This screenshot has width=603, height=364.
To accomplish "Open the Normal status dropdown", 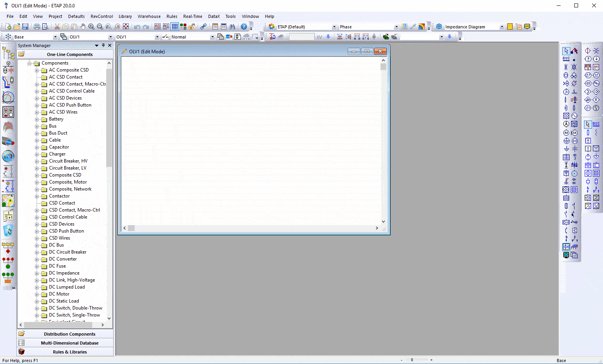I will click(212, 37).
